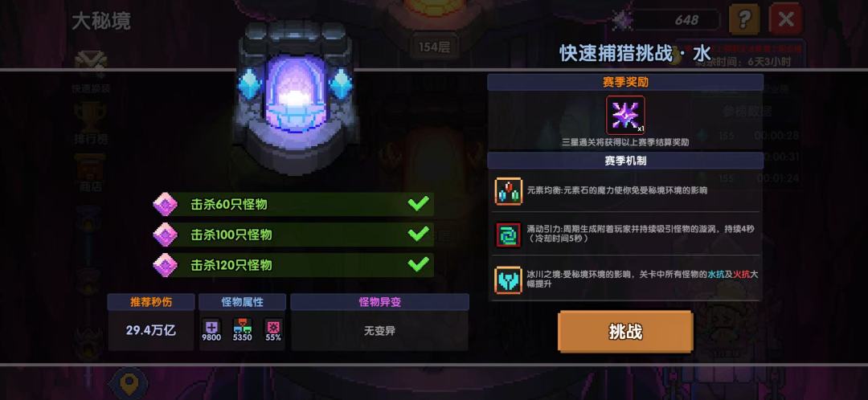Tap the 推荐秒伤 29.4万亿 box

click(151, 321)
